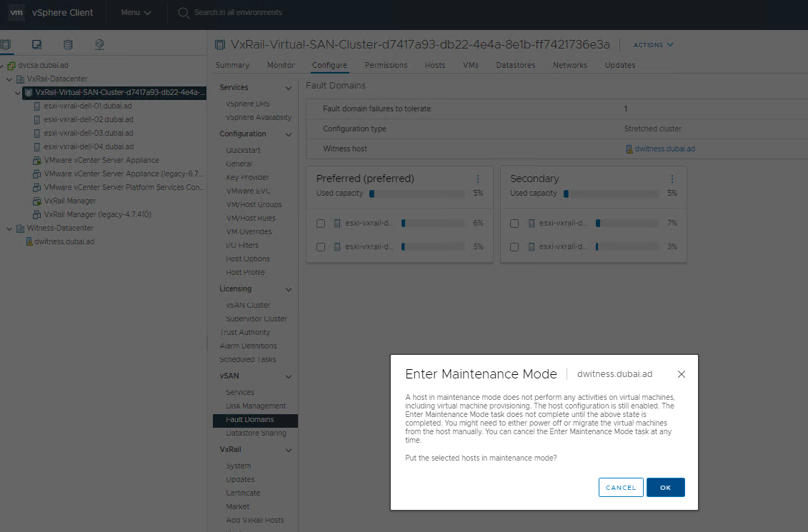Click the host icon for esxi-vxrail-dell-04.dubai.ad
The image size is (808, 532).
point(36,147)
